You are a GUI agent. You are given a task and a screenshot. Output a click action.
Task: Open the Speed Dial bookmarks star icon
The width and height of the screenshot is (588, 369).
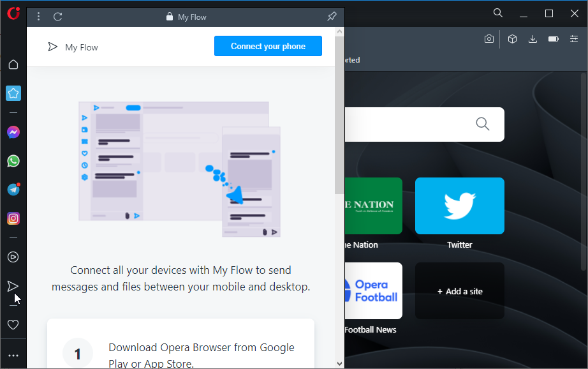[13, 93]
